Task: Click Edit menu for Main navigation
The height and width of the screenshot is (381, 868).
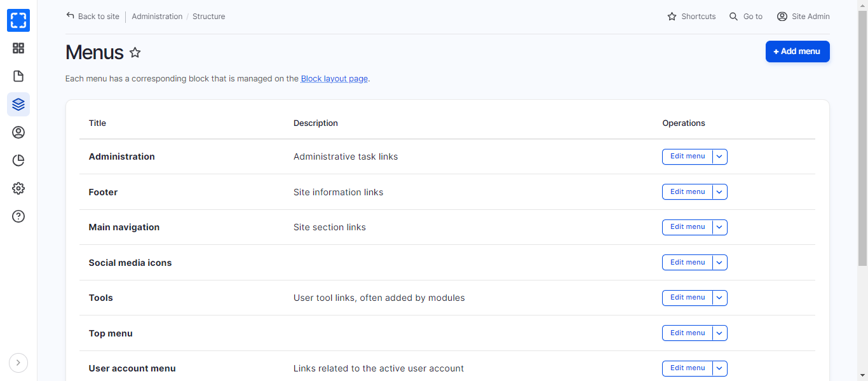Action: pos(688,227)
